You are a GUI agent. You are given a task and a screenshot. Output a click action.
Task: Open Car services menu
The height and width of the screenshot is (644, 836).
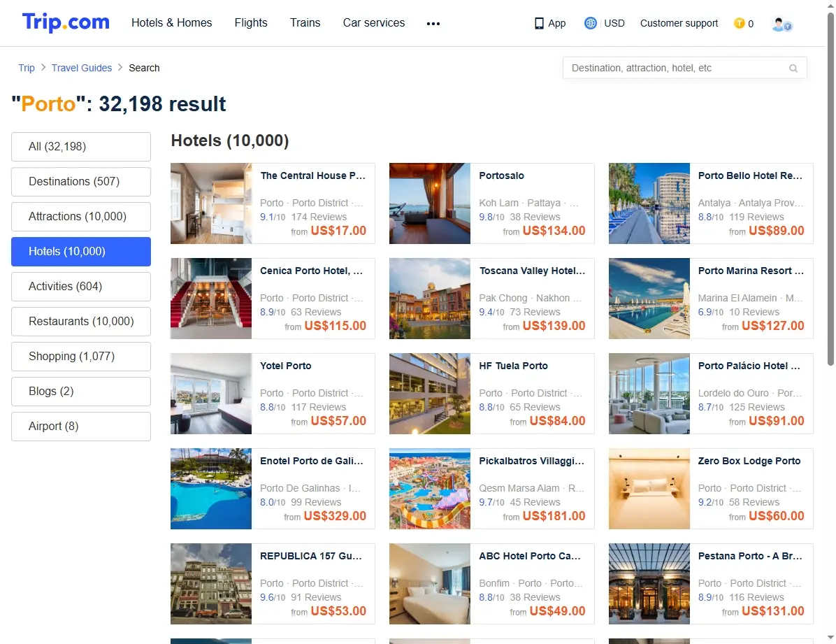pos(374,22)
